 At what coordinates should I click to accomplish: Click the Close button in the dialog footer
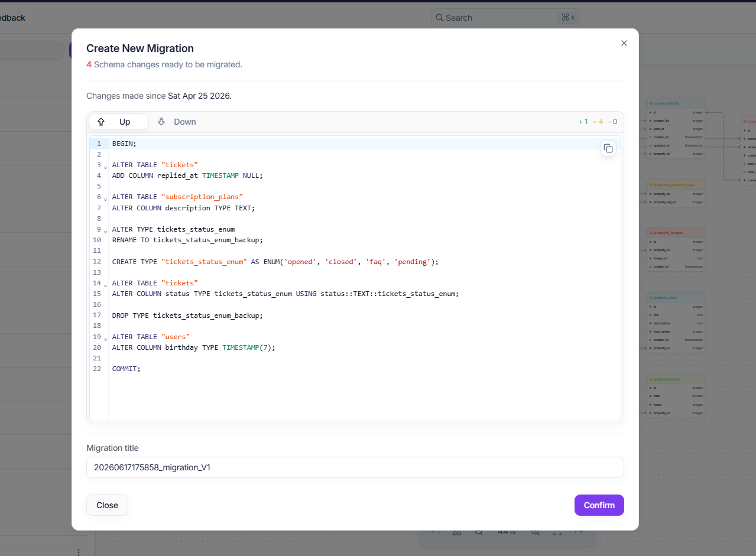[107, 505]
